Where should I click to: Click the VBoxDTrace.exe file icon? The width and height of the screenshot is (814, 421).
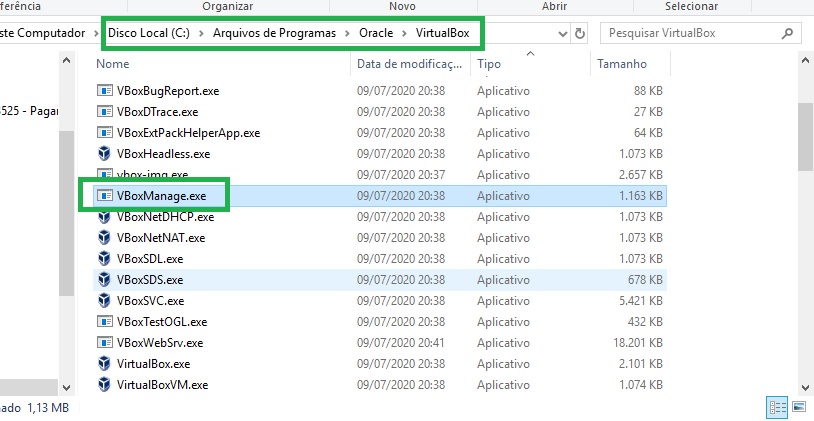point(105,112)
